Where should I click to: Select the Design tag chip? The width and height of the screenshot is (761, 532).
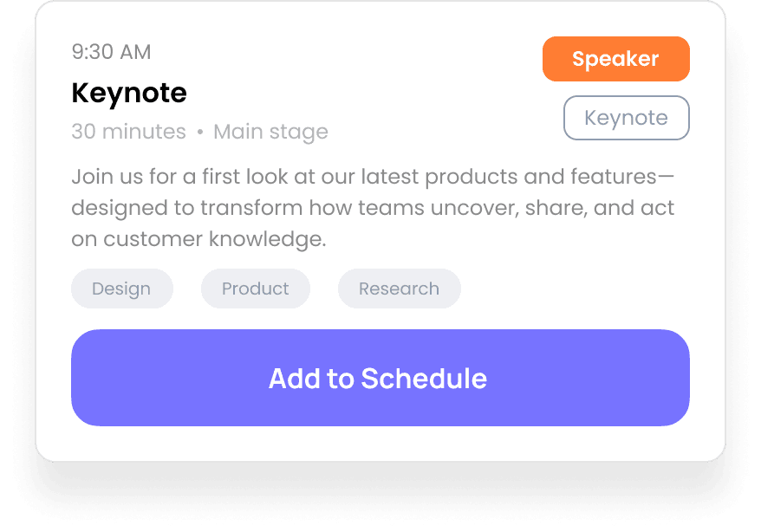click(122, 289)
